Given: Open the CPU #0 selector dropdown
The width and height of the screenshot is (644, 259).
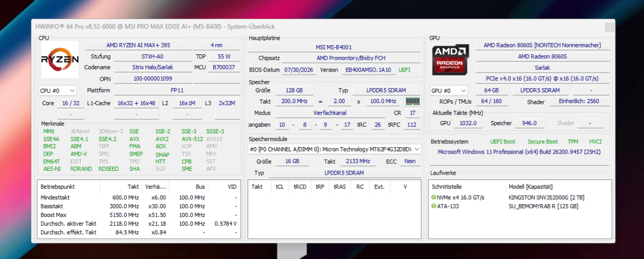Looking at the screenshot, I should click(x=57, y=90).
